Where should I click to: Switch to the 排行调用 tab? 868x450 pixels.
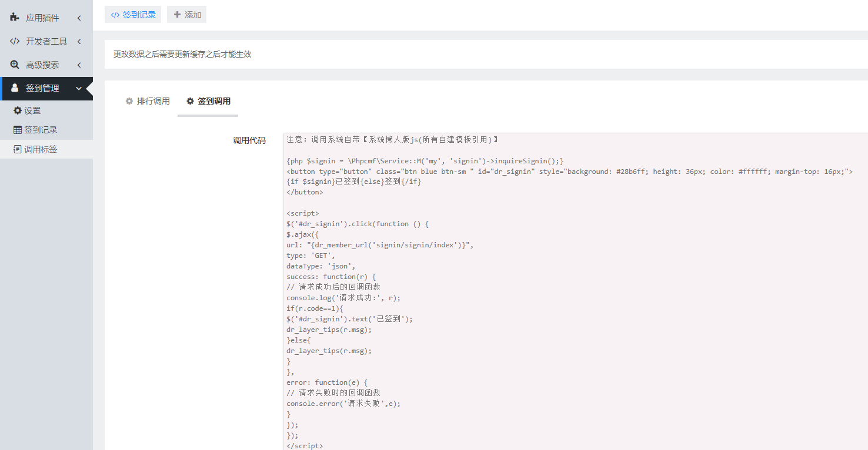click(x=148, y=101)
